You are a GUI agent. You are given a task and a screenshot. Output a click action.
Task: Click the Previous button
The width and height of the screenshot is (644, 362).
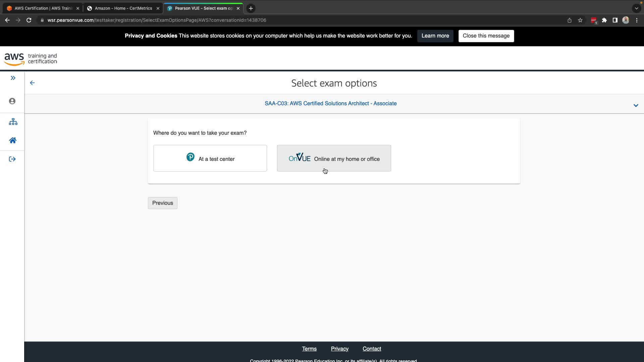pos(162,203)
